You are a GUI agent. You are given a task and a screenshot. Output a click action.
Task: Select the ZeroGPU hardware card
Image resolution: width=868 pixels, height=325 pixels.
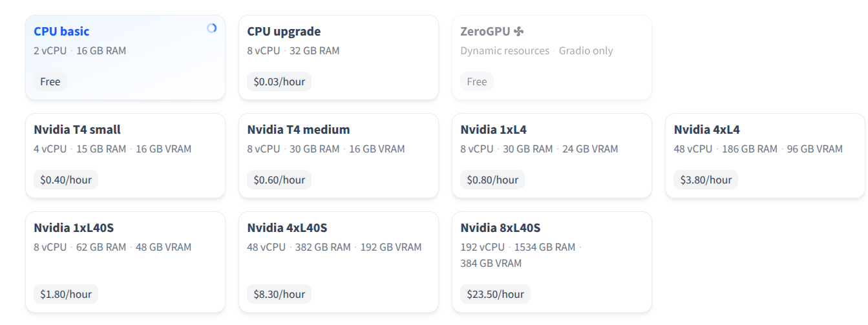[x=552, y=58]
